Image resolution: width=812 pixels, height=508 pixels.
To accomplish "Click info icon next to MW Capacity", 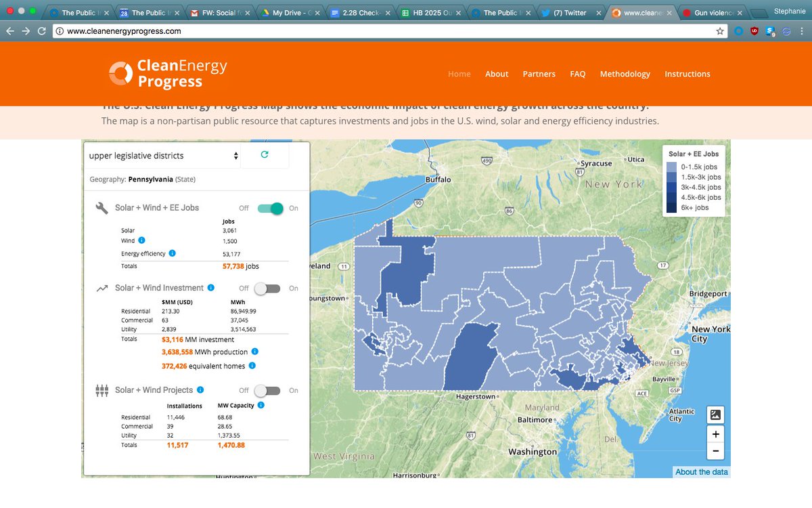I will pos(261,405).
